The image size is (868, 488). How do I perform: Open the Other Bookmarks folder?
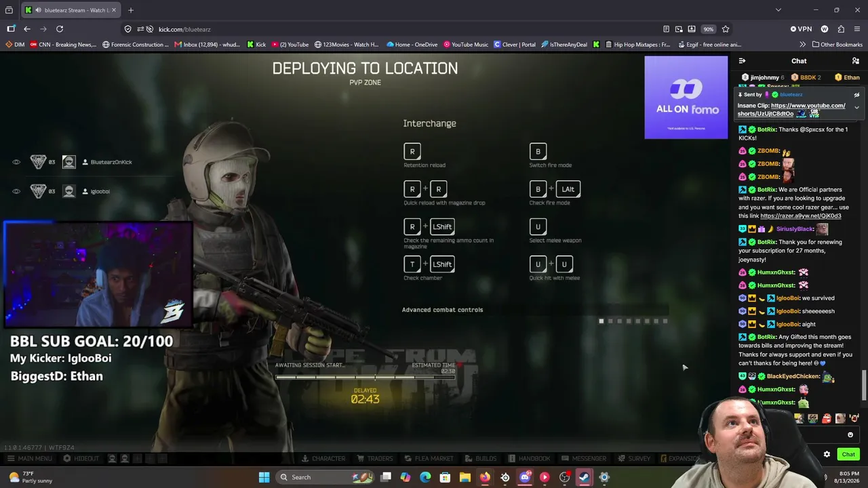point(837,45)
